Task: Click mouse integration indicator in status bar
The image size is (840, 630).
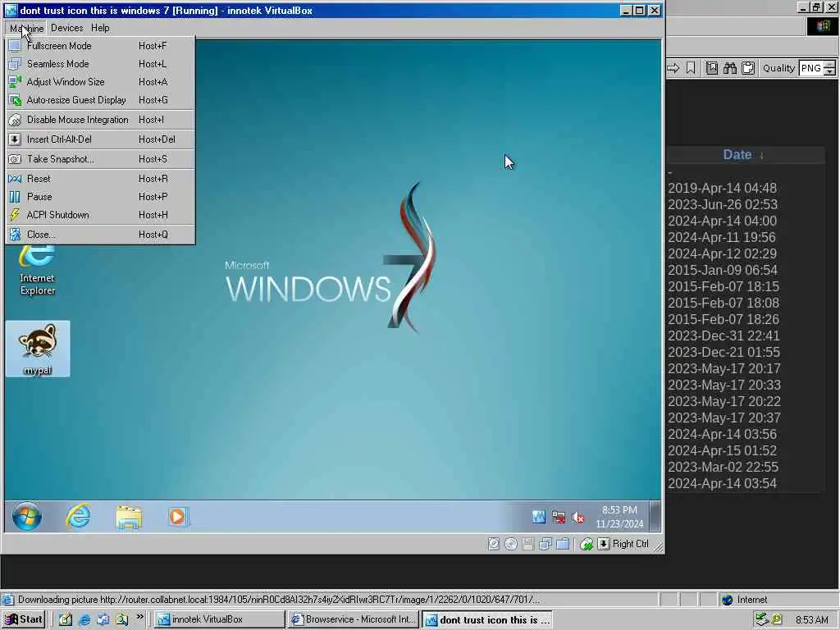Action: tap(587, 545)
